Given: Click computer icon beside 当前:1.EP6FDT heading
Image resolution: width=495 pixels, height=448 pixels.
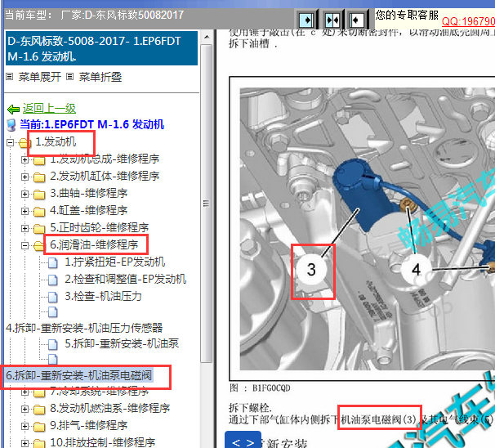Looking at the screenshot, I should pos(11,125).
